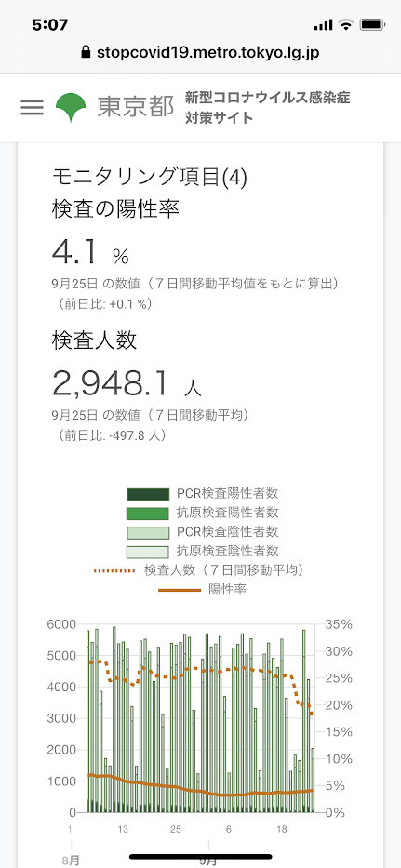
Task: Tap the cellular signal bars icon
Action: (x=323, y=25)
